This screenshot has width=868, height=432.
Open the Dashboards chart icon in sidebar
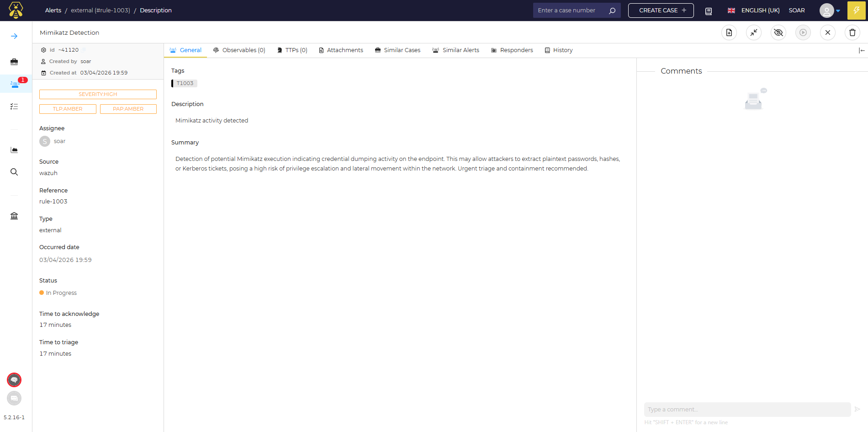pos(14,150)
